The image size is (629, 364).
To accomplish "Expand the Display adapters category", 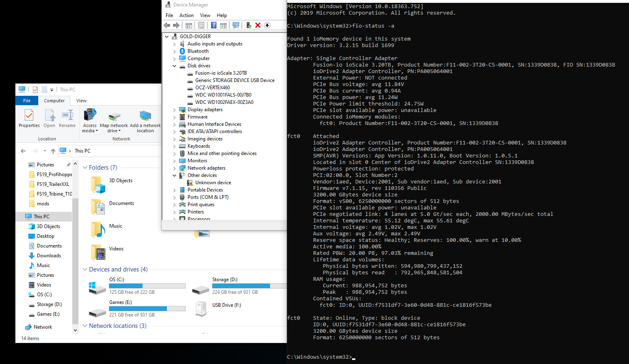I will pyautogui.click(x=175, y=110).
